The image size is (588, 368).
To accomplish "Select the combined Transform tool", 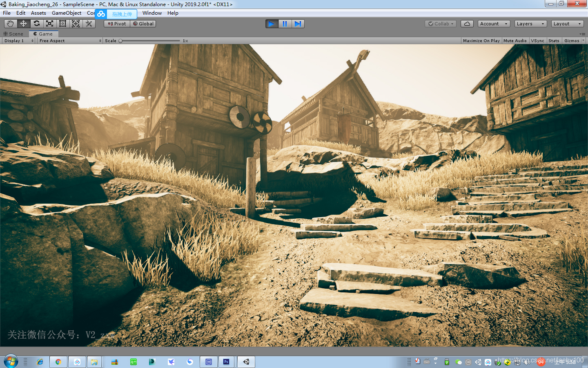I will click(76, 24).
